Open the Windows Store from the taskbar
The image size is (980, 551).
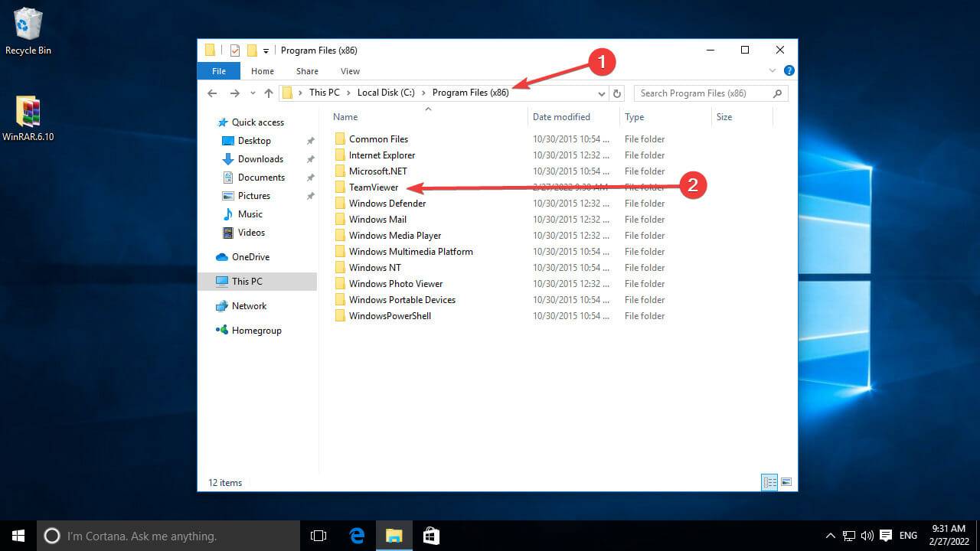(x=431, y=536)
